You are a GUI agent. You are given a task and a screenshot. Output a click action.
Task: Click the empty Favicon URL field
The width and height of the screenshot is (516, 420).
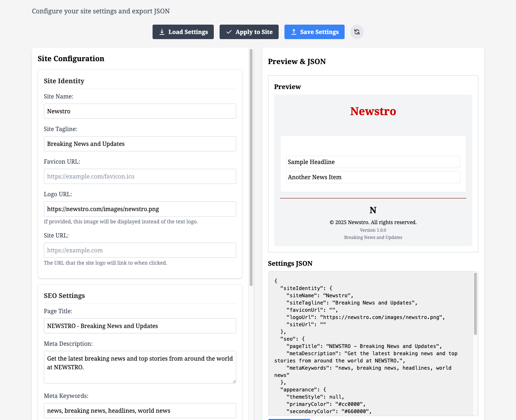click(140, 176)
